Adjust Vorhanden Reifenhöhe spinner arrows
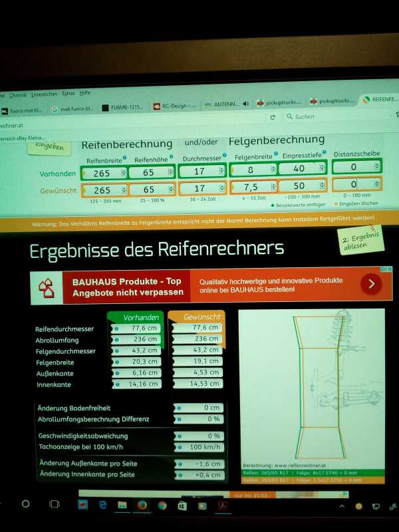This screenshot has height=532, width=399. (171, 172)
